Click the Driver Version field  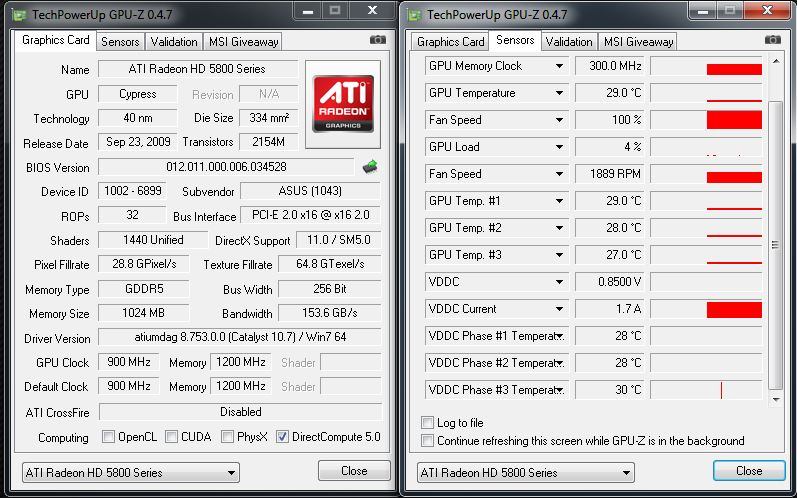[x=239, y=337]
